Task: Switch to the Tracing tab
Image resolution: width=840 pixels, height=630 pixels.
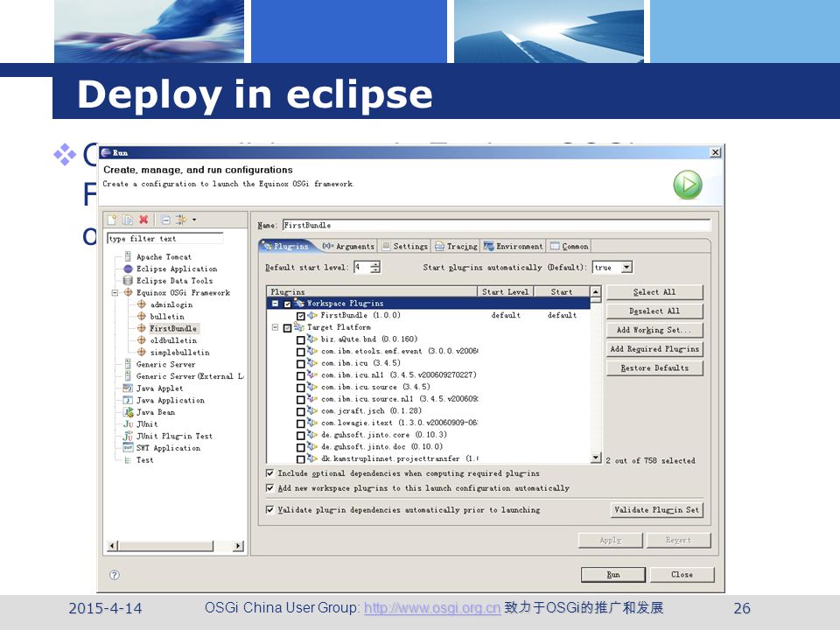Action: click(x=456, y=246)
